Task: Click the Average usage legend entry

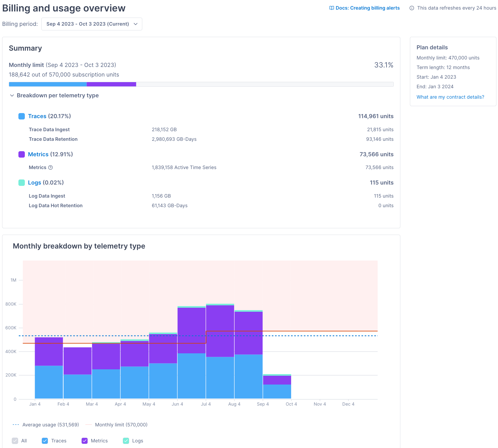Action: (x=50, y=425)
